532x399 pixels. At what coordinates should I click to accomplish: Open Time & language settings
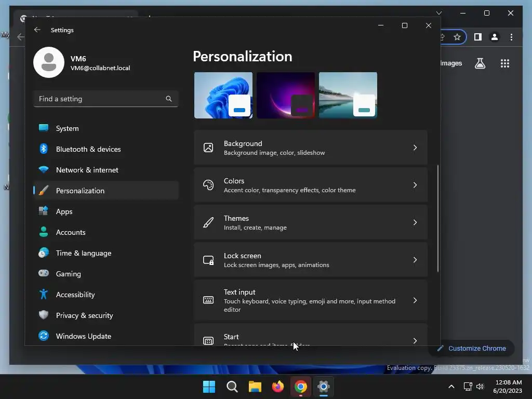click(x=106, y=253)
